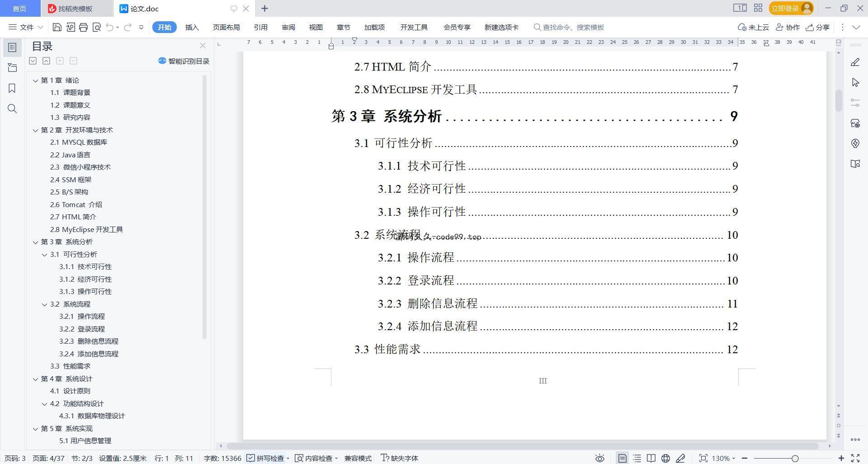868x464 pixels.
Task: Open the 页面布局 ribbon tab
Action: click(x=226, y=27)
